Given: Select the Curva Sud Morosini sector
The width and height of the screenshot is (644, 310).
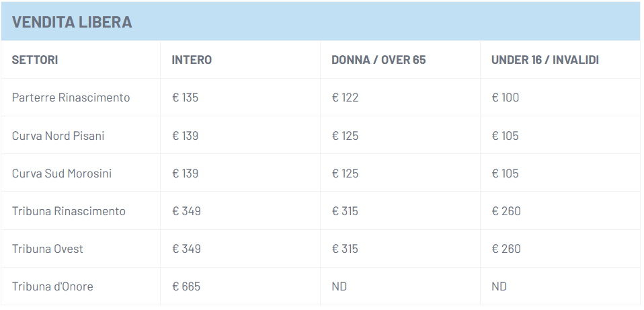Looking at the screenshot, I should [x=62, y=173].
